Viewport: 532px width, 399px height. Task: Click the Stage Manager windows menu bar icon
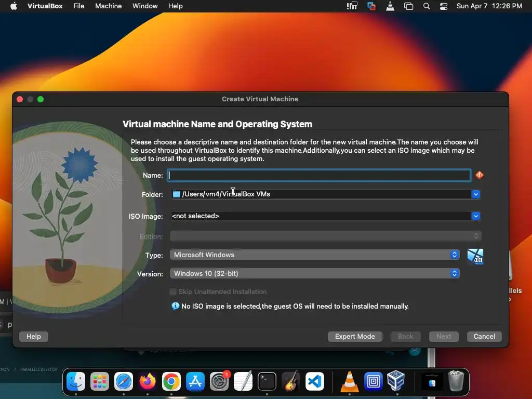pos(408,6)
